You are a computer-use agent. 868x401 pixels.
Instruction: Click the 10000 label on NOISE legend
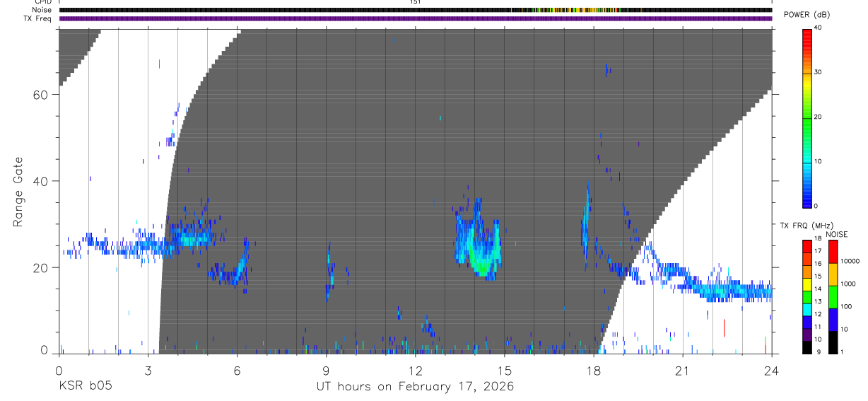[850, 261]
